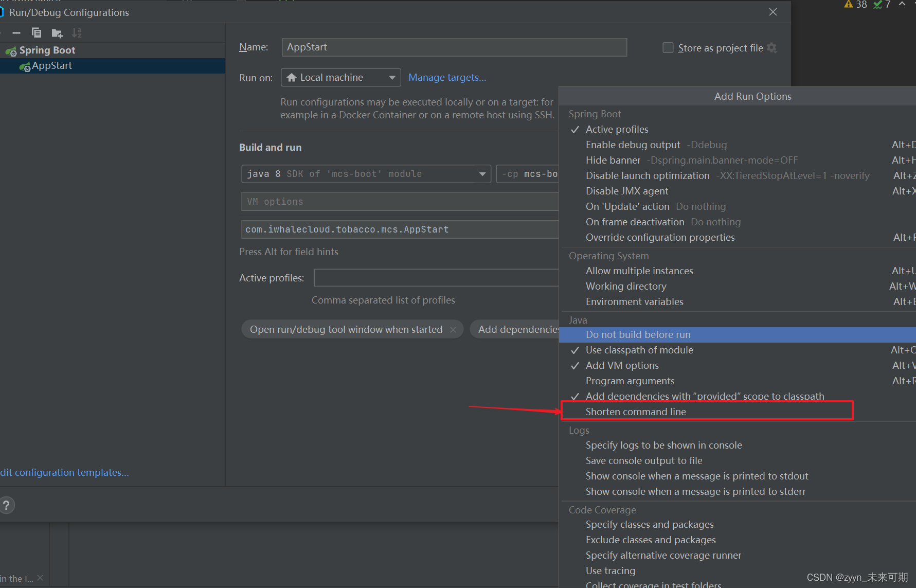The image size is (916, 588).
Task: Select Do not build before run
Action: [x=738, y=334]
